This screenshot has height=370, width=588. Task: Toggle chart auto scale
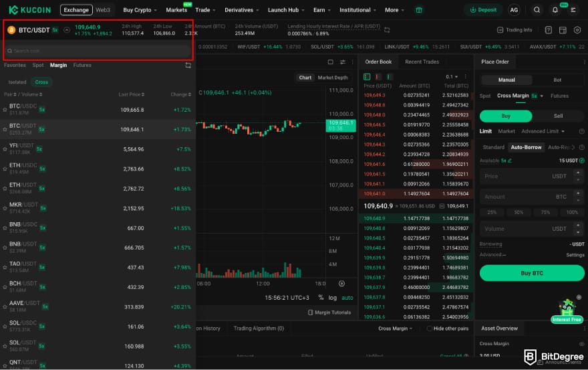347,298
